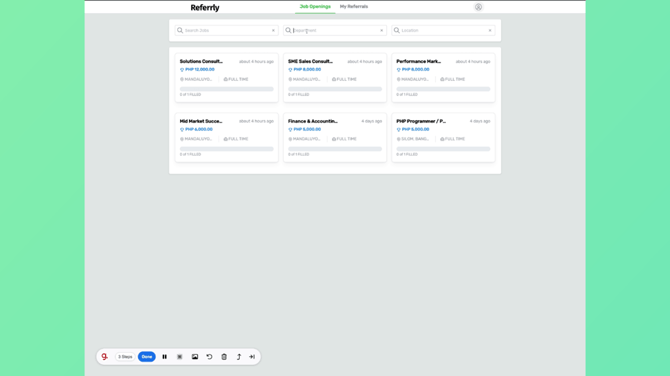Image resolution: width=670 pixels, height=376 pixels.
Task: Click the trash delete icon in the toolbar
Action: tap(224, 357)
